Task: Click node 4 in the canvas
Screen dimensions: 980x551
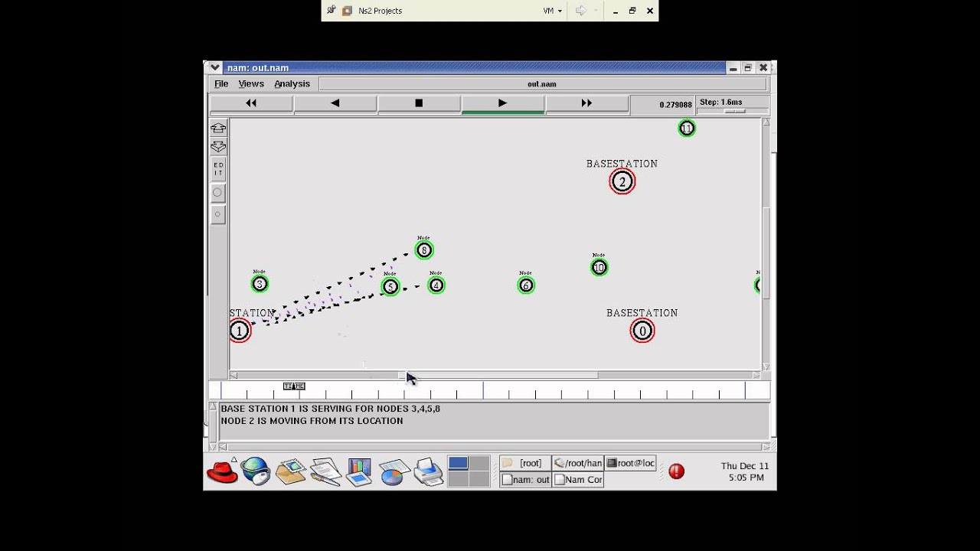Action: pyautogui.click(x=436, y=285)
